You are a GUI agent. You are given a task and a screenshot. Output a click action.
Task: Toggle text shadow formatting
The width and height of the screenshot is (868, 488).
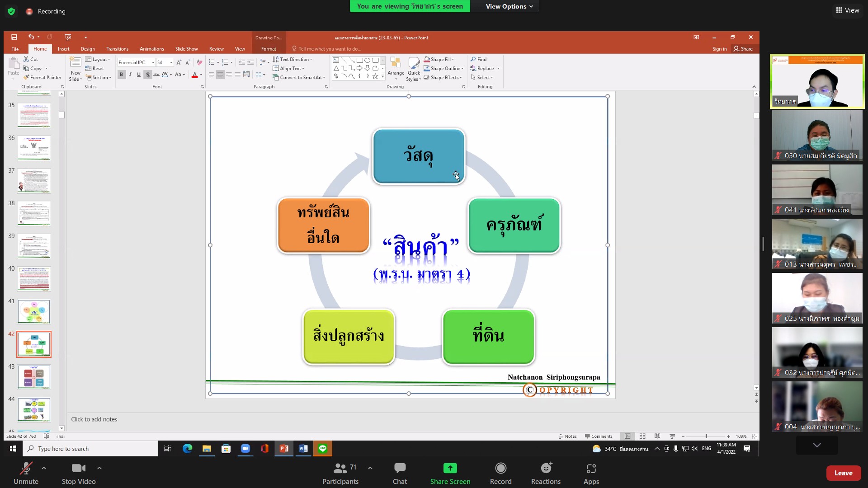point(147,75)
